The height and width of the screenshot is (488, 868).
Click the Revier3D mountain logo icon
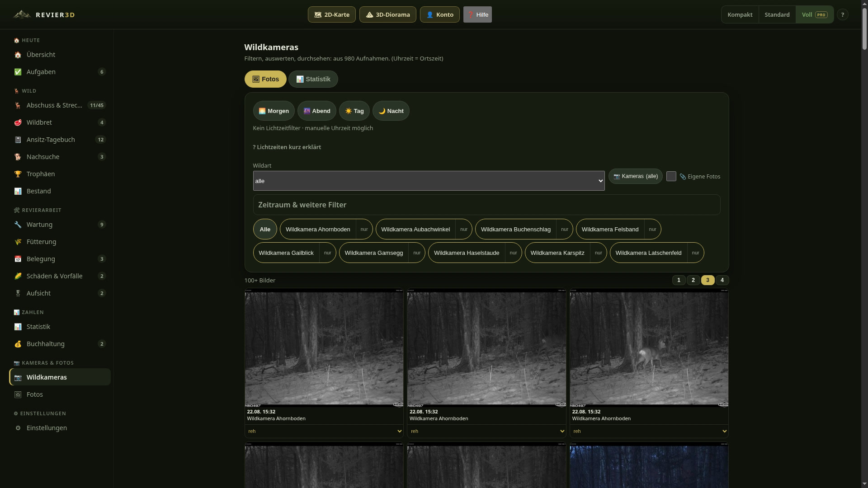pyautogui.click(x=22, y=14)
